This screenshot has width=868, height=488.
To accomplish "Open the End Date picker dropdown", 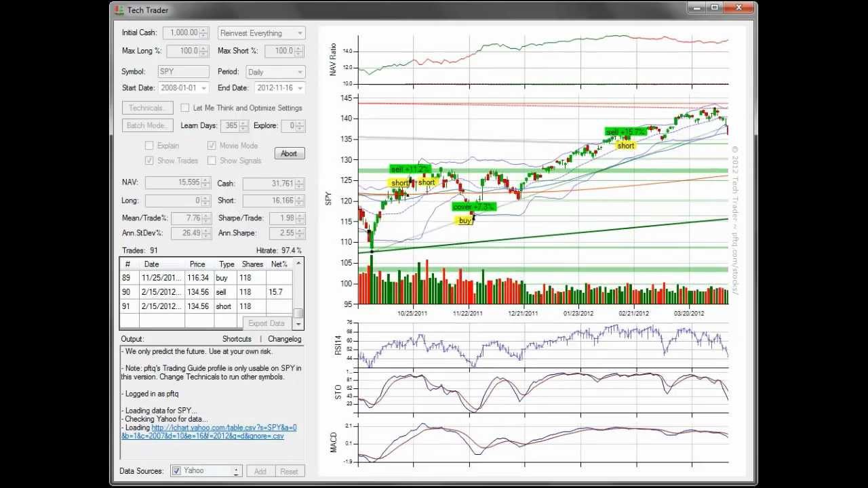I will click(301, 88).
